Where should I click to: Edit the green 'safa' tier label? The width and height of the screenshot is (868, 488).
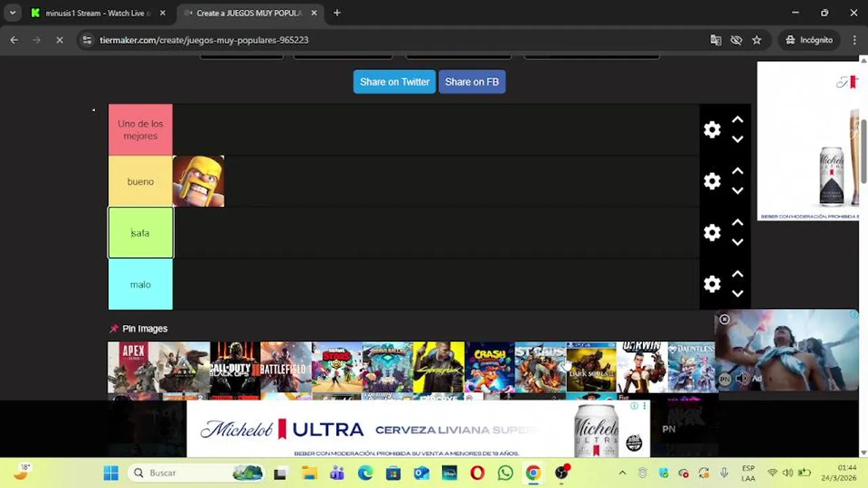point(140,232)
